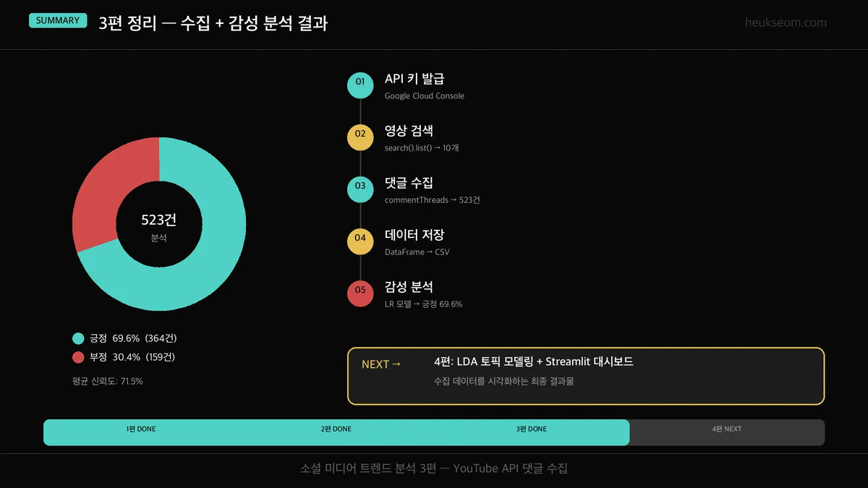Open the 4편 LDA 토픽 모델링 title

point(533,361)
